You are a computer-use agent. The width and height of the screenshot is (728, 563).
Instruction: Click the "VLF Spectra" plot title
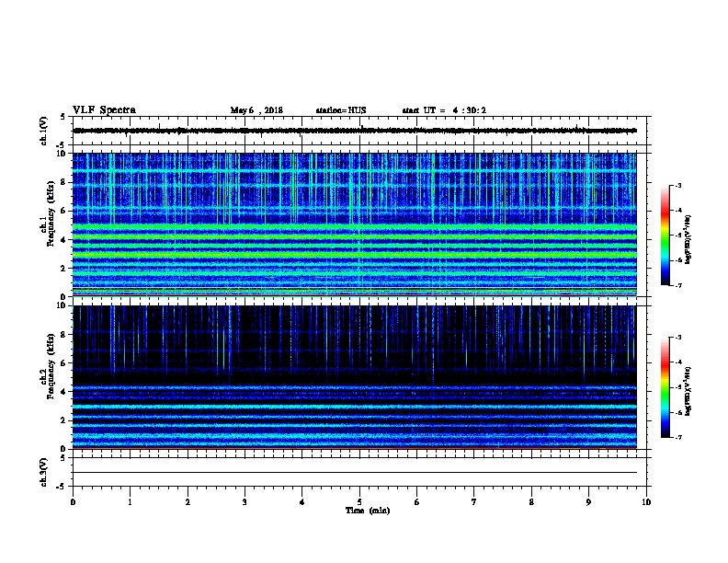coord(104,110)
